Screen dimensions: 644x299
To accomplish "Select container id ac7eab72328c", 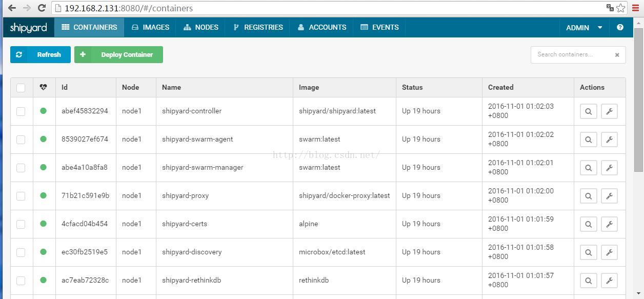I will [85, 280].
